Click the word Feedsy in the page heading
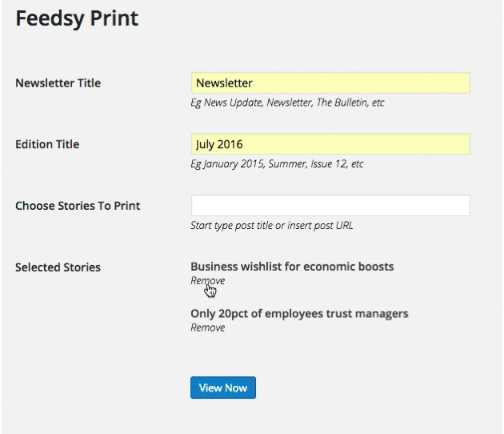This screenshot has height=434, width=504. (x=50, y=18)
